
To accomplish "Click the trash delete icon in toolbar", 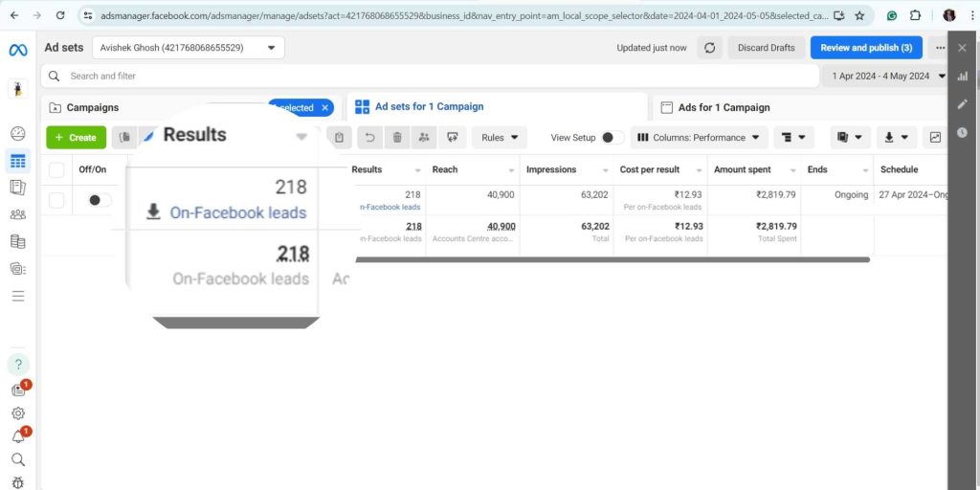I will click(x=397, y=138).
